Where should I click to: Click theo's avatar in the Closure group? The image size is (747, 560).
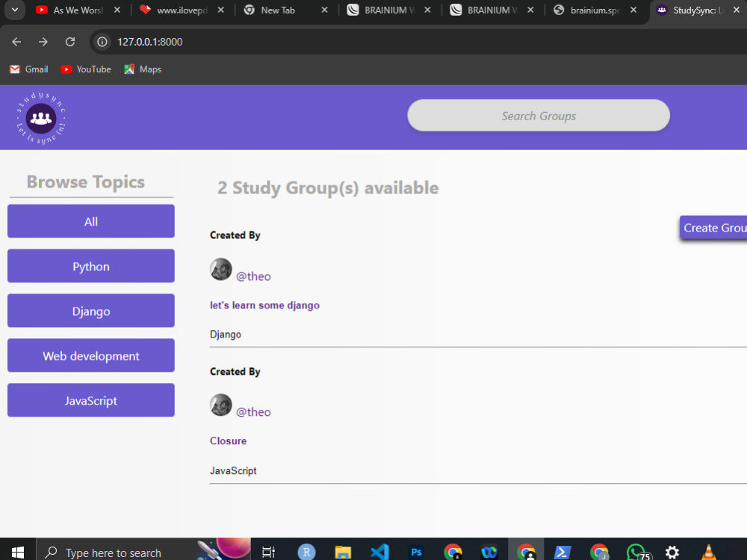[x=221, y=405]
